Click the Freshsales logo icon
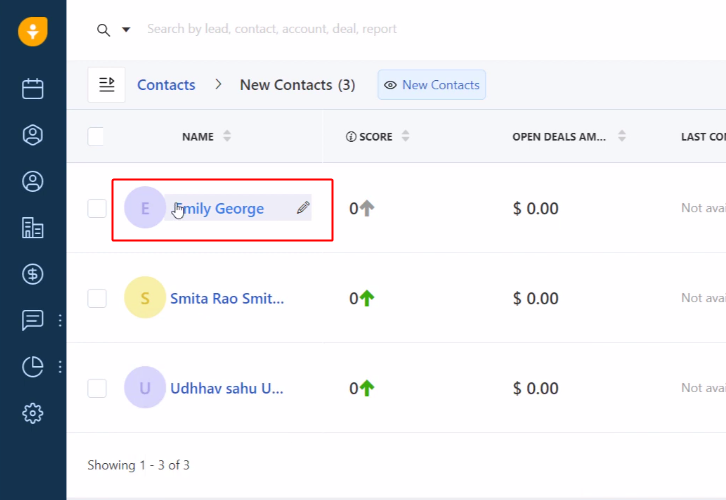The width and height of the screenshot is (726, 500). point(33,30)
